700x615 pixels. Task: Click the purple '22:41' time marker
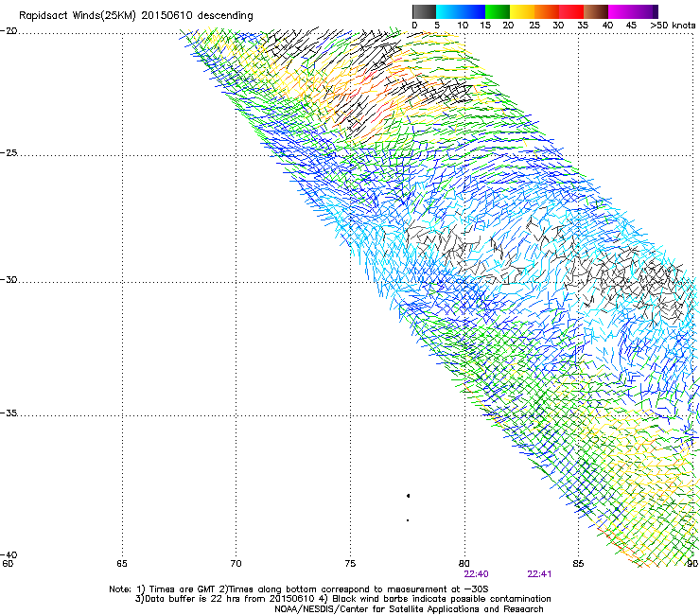click(539, 574)
